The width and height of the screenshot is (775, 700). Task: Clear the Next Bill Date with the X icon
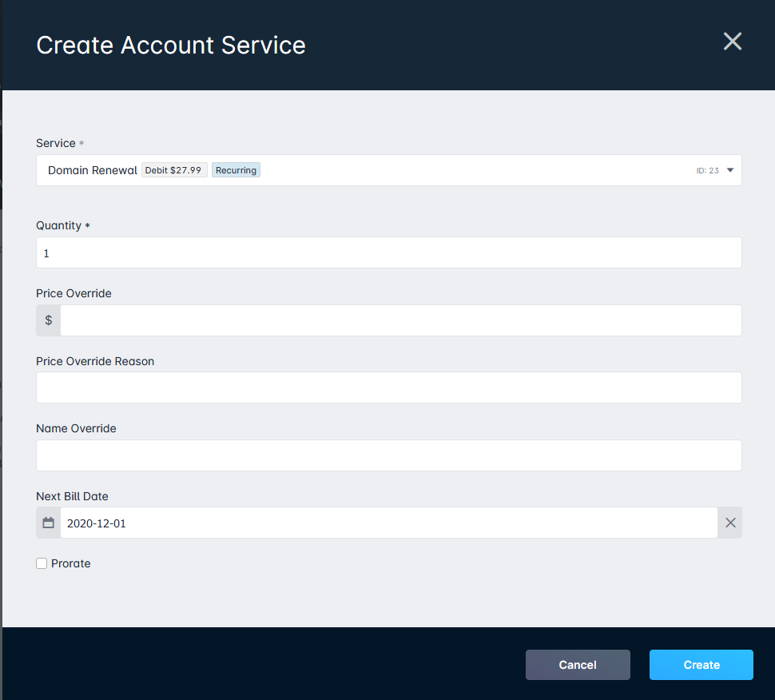pos(730,523)
